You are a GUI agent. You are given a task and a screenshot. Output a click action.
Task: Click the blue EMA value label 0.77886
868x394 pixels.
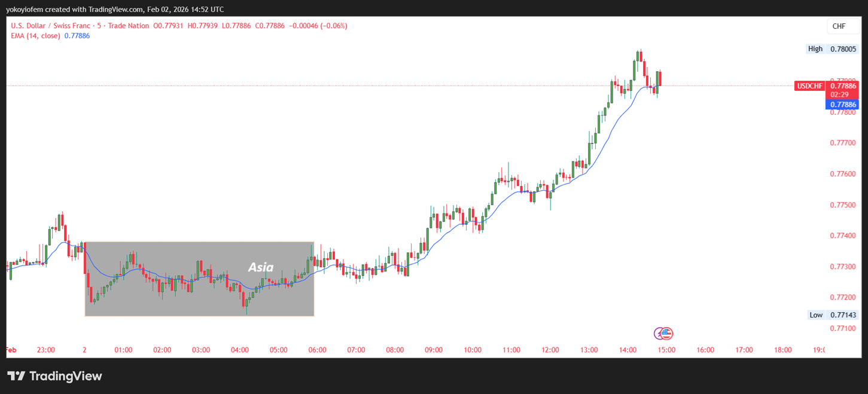(843, 105)
